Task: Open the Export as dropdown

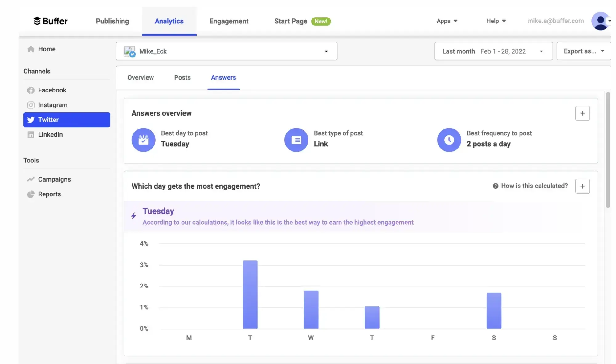Action: point(583,51)
